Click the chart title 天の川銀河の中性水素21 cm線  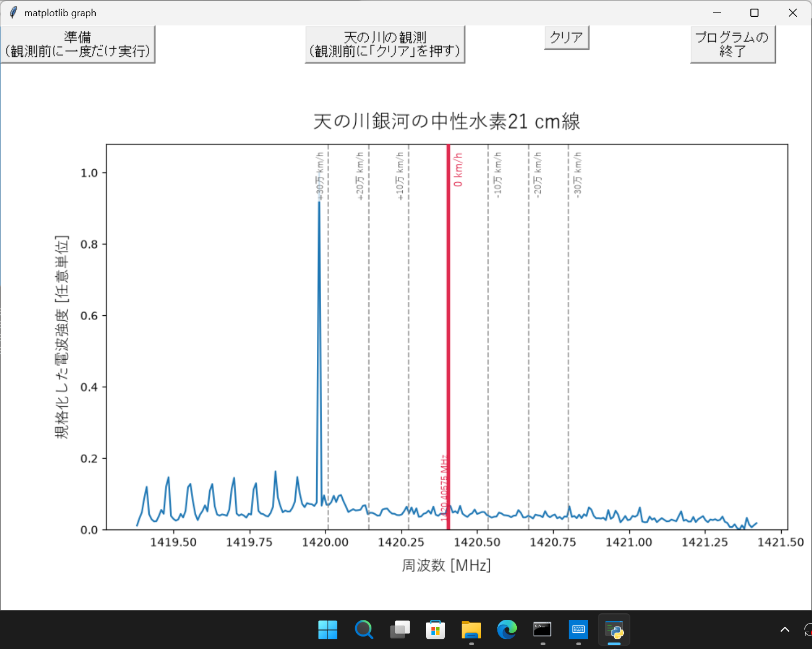447,121
